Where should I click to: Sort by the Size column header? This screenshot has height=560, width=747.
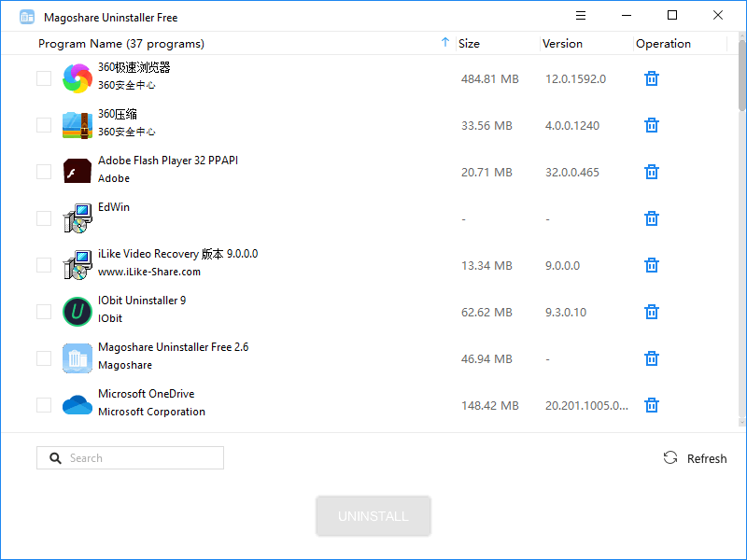tap(469, 44)
